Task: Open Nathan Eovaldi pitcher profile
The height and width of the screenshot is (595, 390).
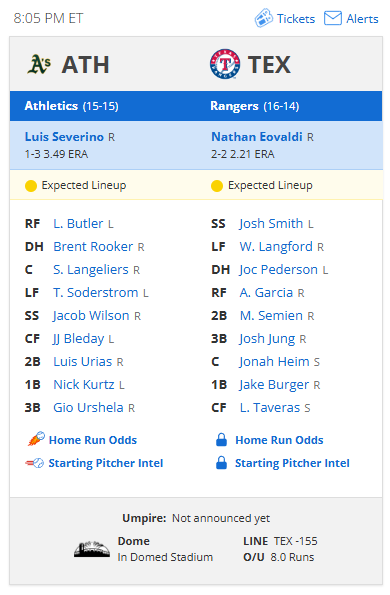Action: pos(256,137)
